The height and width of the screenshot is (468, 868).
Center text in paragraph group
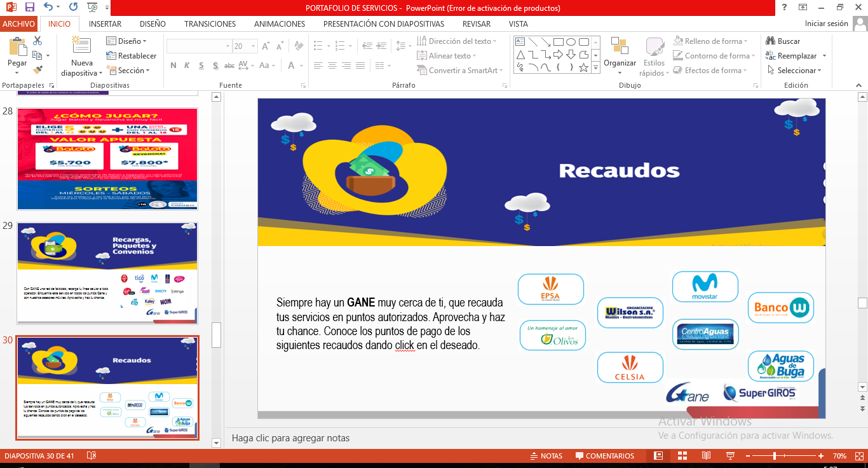(x=334, y=65)
